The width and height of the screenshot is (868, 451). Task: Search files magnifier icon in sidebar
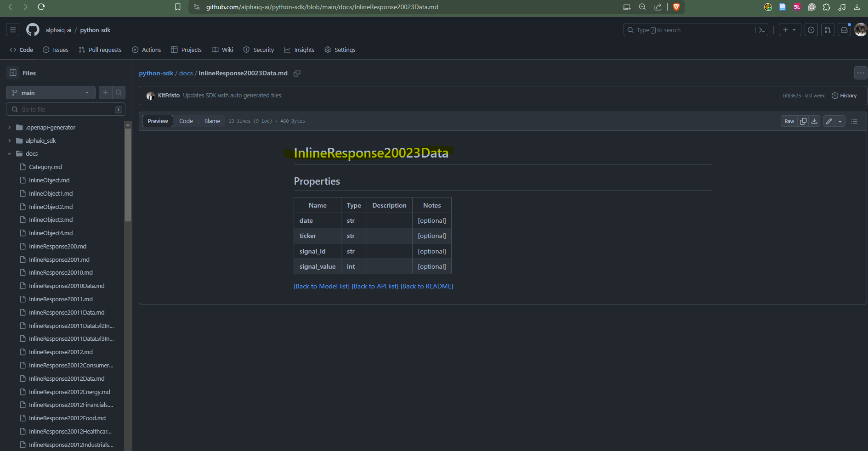119,93
